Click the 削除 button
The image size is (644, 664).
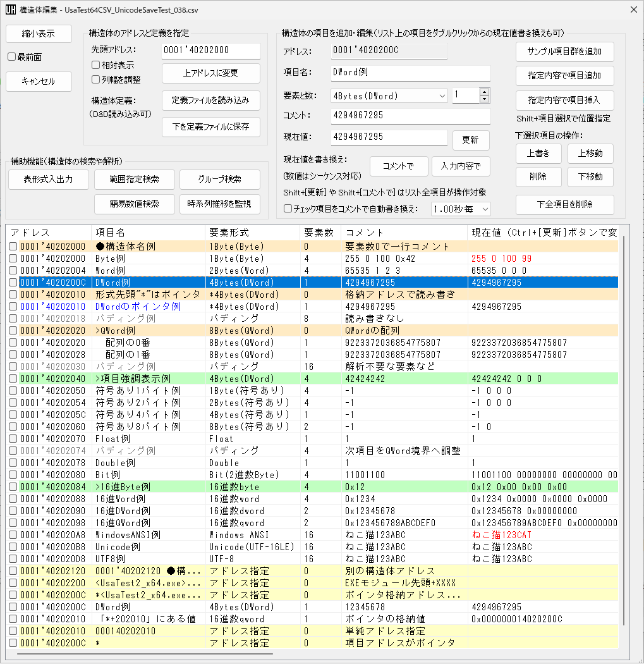coord(538,177)
